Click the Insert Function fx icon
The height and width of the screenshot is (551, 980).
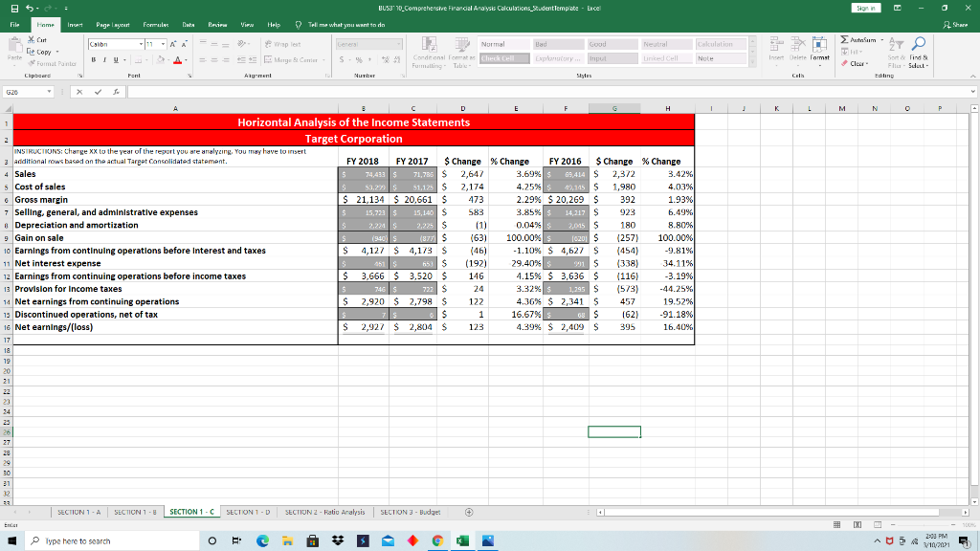[115, 92]
